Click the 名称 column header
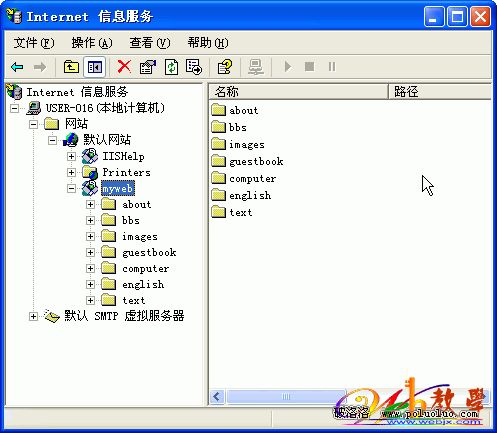The height and width of the screenshot is (433, 497). (x=298, y=91)
